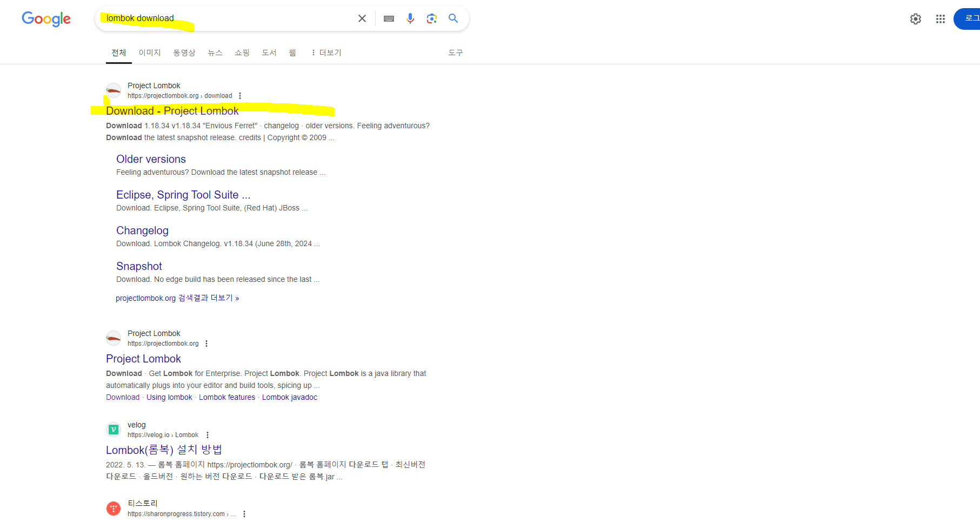Image resolution: width=980 pixels, height=521 pixels.
Task: Click the https://projectlombok.org › download URL
Action: click(180, 96)
